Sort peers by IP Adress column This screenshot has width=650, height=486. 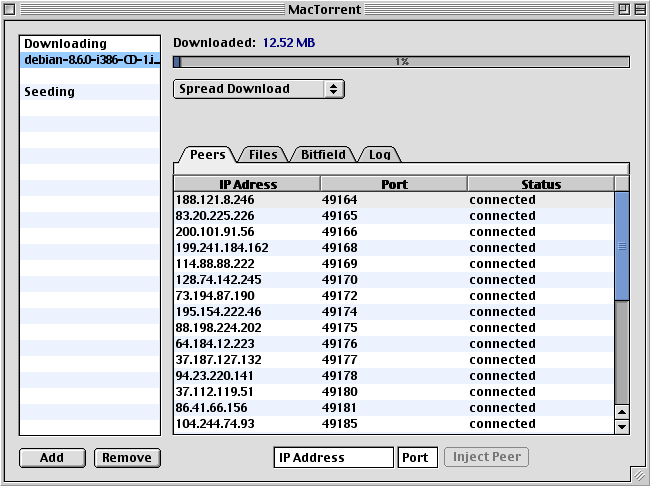pos(247,184)
